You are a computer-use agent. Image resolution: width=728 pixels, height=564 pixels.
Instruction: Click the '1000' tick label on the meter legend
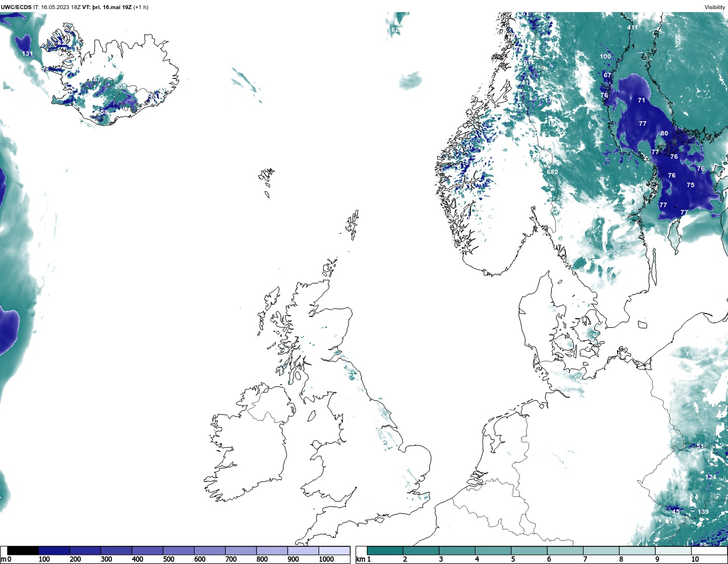326,559
